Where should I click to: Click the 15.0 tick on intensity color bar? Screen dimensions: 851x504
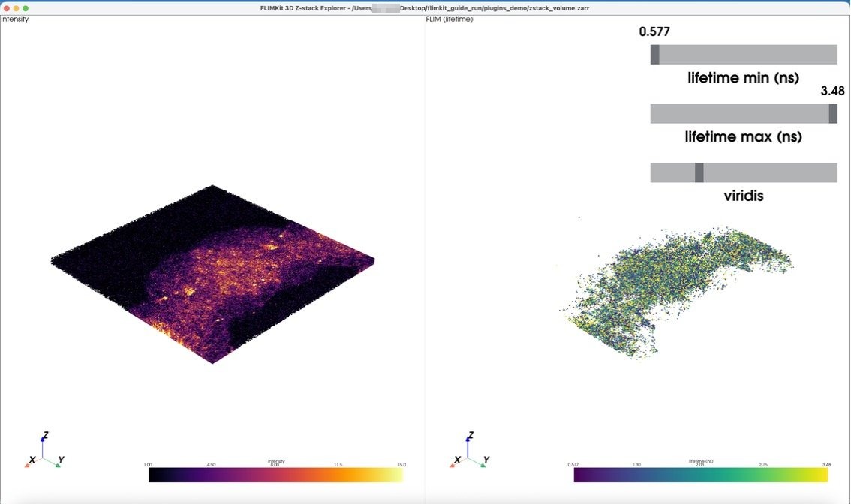coord(401,465)
